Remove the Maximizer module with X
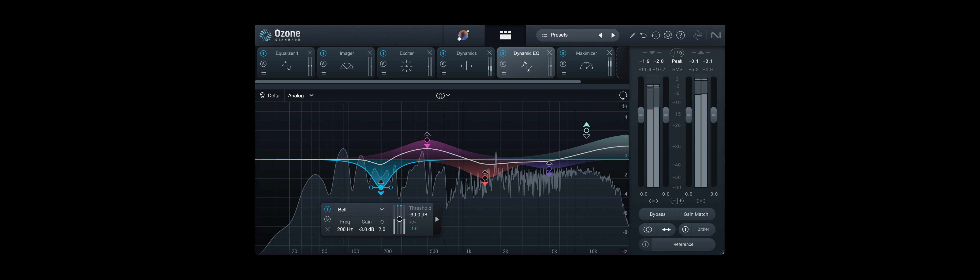Viewport: 980px width, 280px height. (609, 53)
